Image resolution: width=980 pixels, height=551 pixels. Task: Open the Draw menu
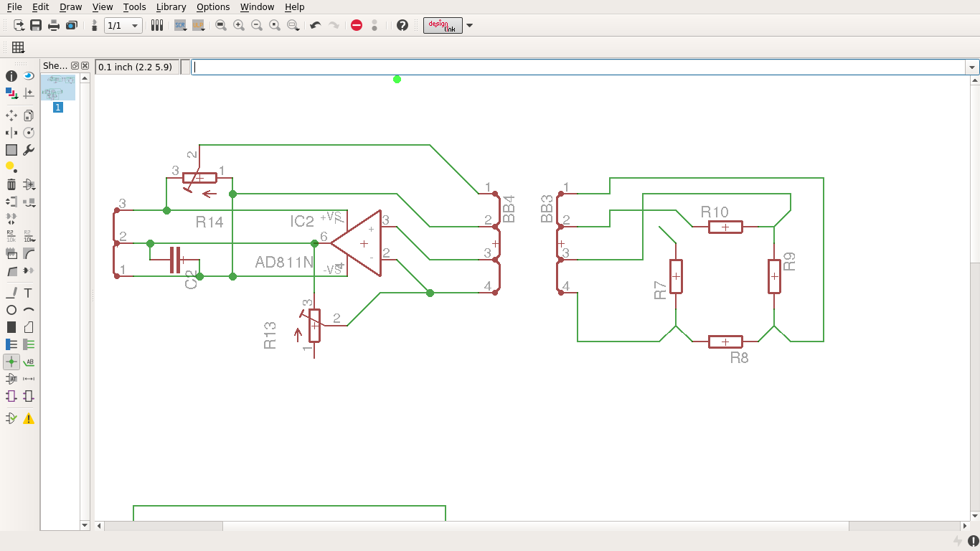[x=70, y=6]
